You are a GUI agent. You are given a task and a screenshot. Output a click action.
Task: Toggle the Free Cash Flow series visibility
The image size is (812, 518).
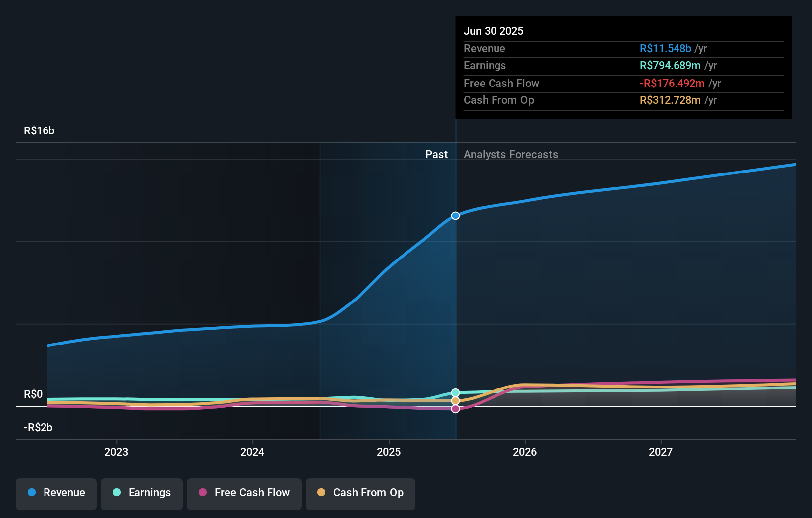(244, 493)
